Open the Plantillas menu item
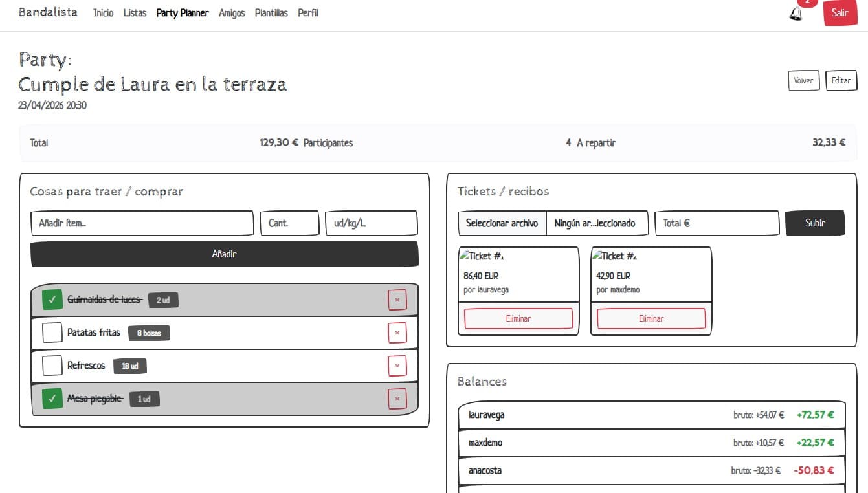This screenshot has height=493, width=868. point(271,13)
